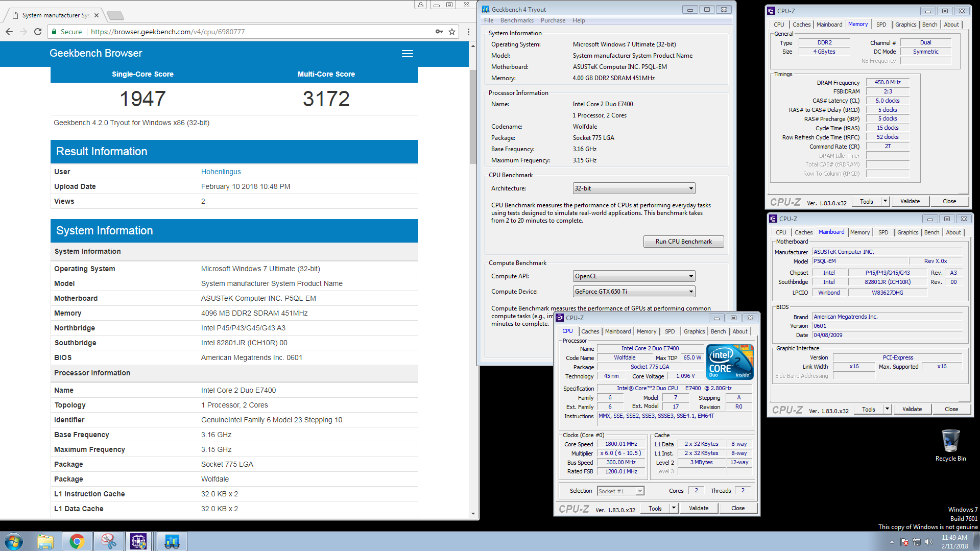This screenshot has height=551, width=980.
Task: Click the Core Speed 1800.01 MHz value
Action: click(621, 444)
